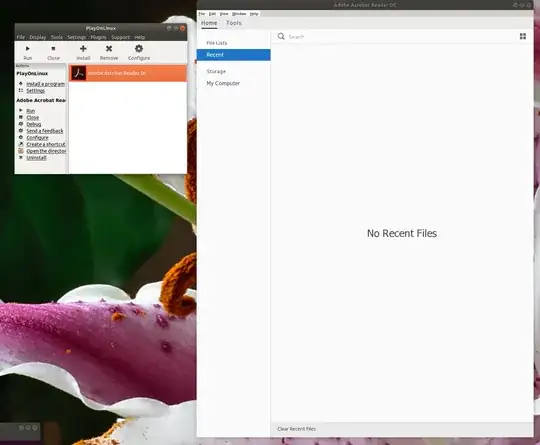The image size is (540, 445).
Task: Click the Uninstall link
Action: click(x=36, y=158)
